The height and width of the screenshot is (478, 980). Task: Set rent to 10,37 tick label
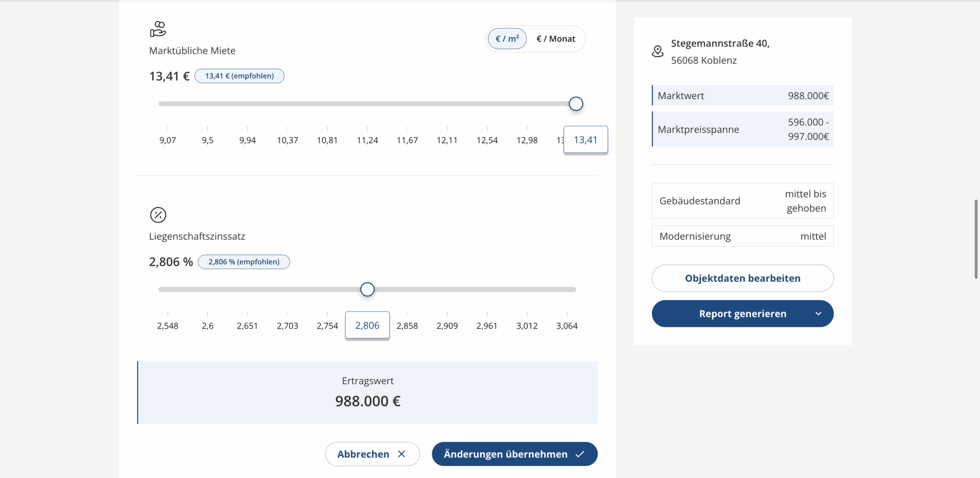click(287, 140)
